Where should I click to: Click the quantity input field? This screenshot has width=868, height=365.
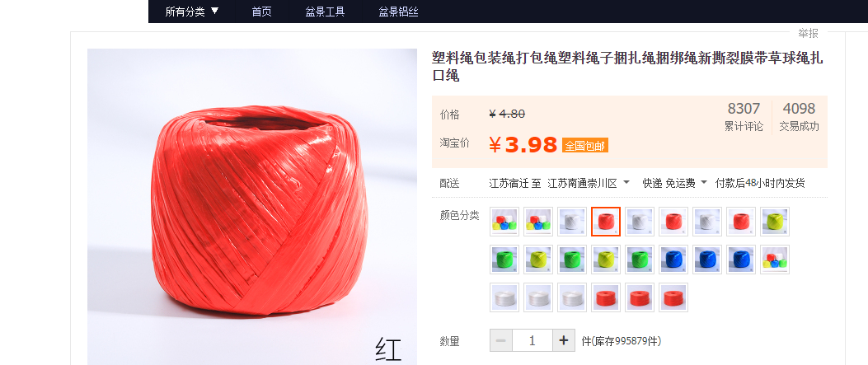[x=532, y=340]
